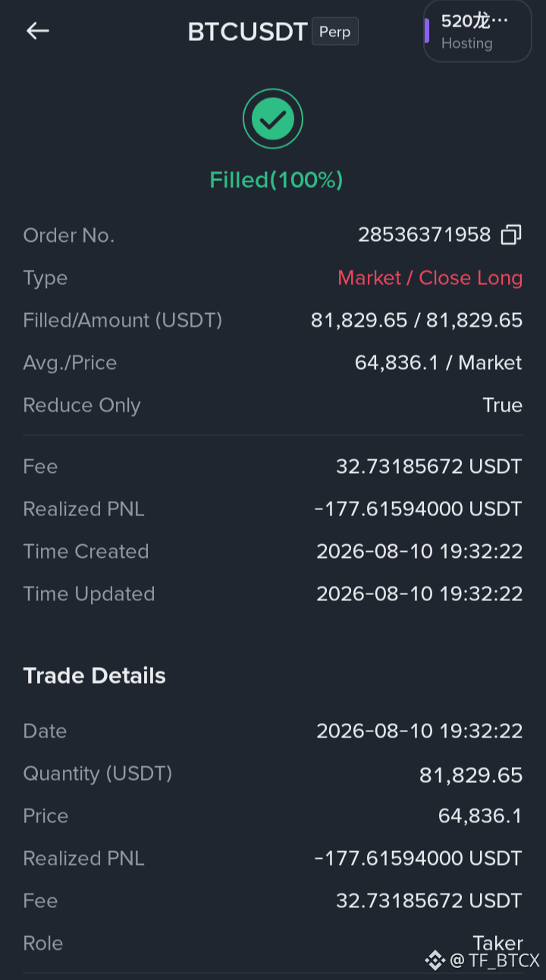The height and width of the screenshot is (980, 546).
Task: Tap the Trade Details section heading
Action: [95, 676]
